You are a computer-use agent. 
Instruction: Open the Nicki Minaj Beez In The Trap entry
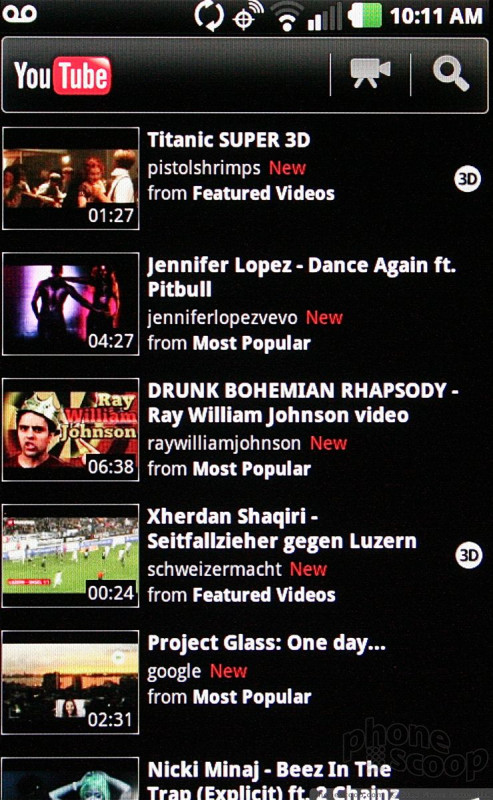coord(246,779)
